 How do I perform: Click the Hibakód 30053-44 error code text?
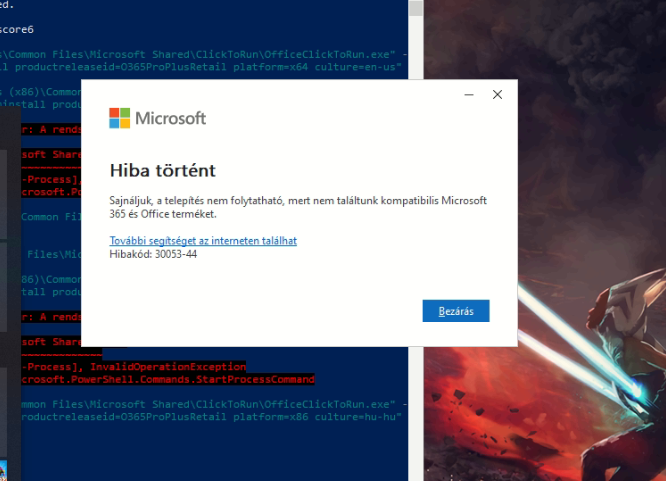pyautogui.click(x=153, y=255)
